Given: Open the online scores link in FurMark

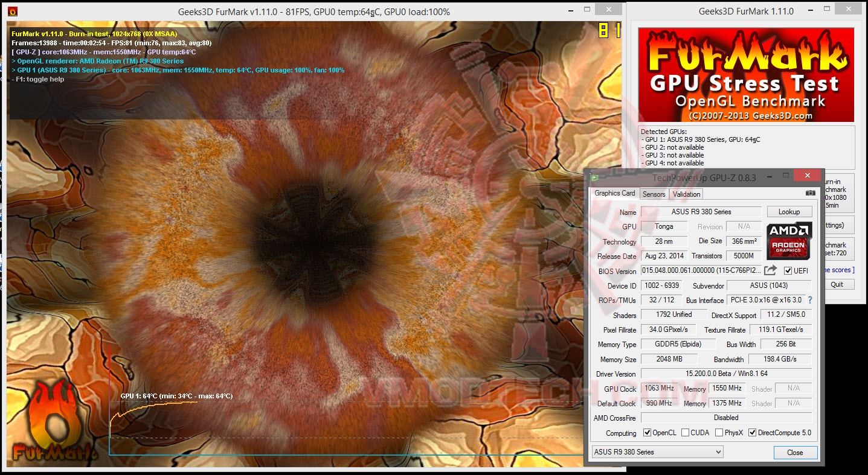Looking at the screenshot, I should pyautogui.click(x=838, y=270).
